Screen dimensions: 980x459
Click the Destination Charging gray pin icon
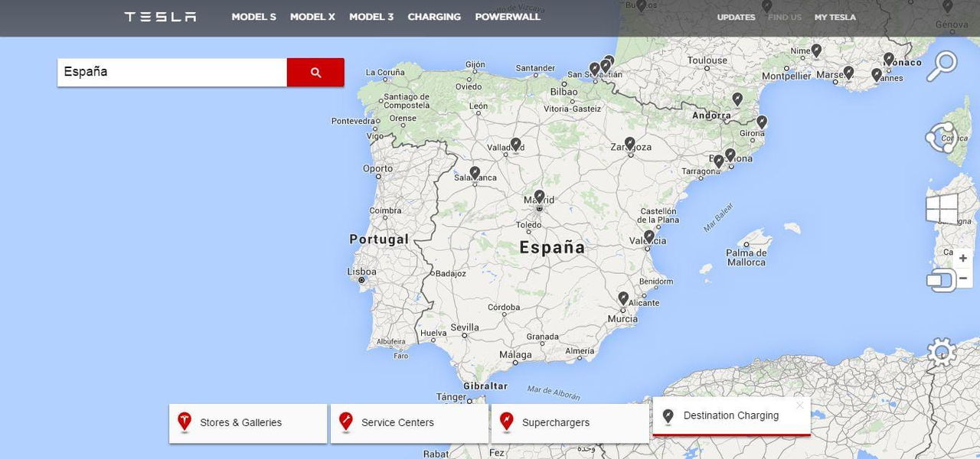tap(668, 416)
